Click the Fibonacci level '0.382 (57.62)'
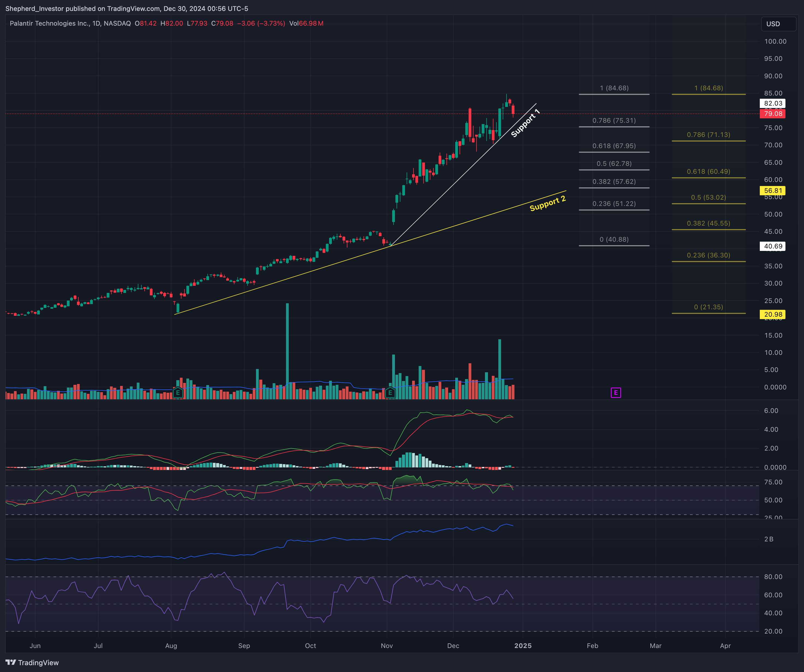The width and height of the screenshot is (804, 672). pyautogui.click(x=614, y=181)
